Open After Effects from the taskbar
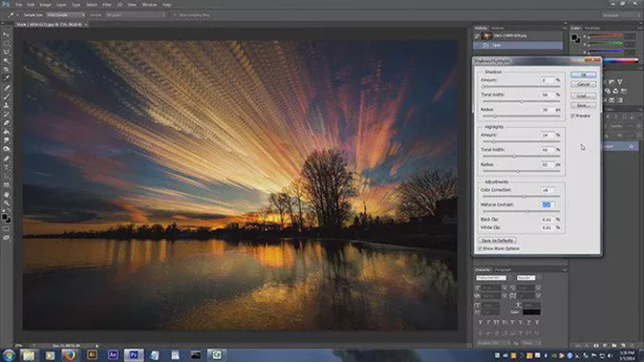Viewport: 644px width, 362px height. click(112, 355)
